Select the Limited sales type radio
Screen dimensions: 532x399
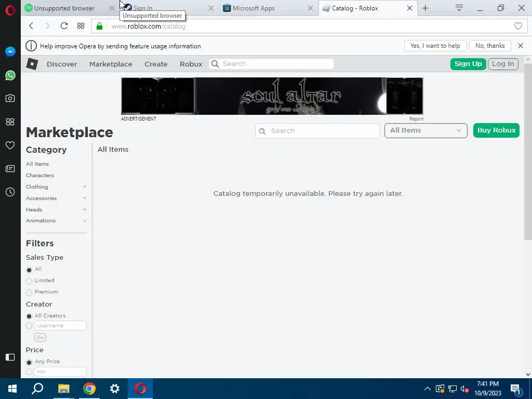[x=29, y=281]
